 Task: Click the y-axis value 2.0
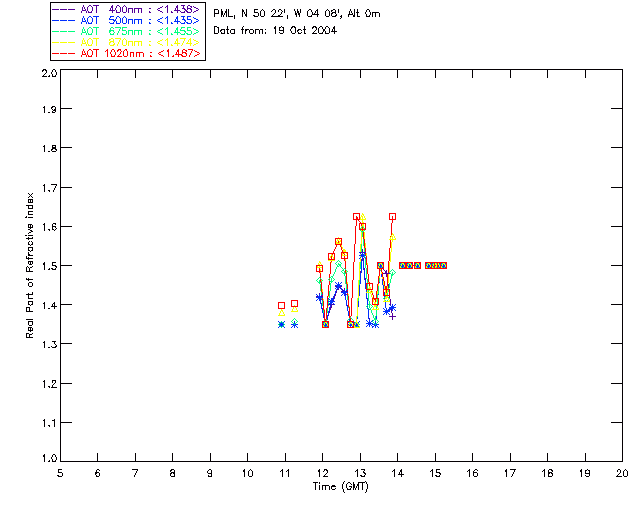click(49, 73)
